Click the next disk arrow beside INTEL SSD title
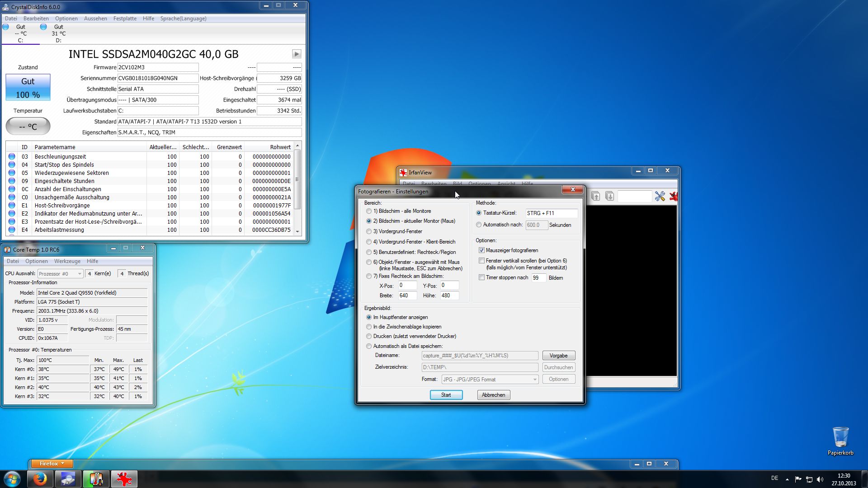 tap(297, 54)
